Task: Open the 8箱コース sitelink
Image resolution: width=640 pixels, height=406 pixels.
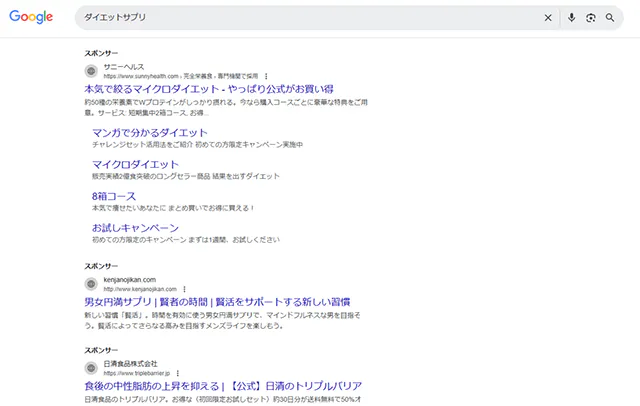Action: click(114, 196)
